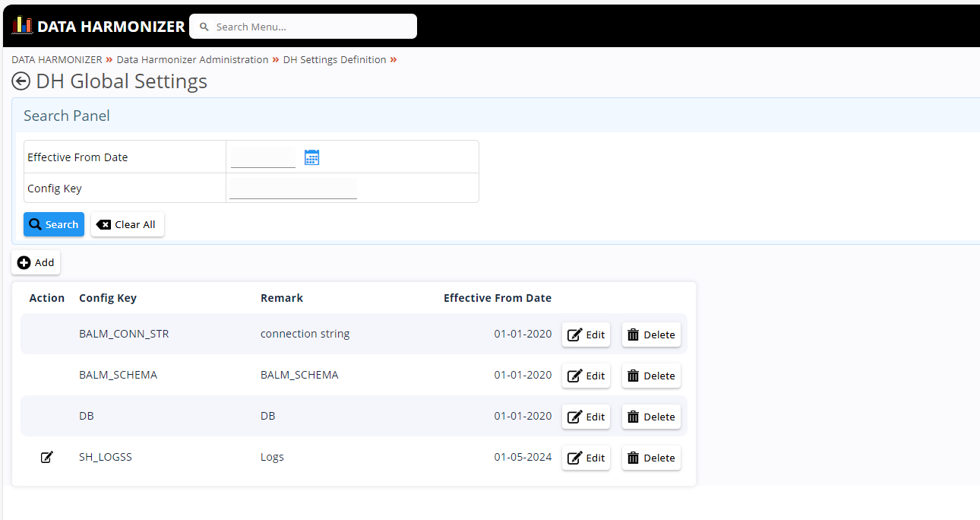The height and width of the screenshot is (520, 980).
Task: Edit the SH_LOGSS row
Action: (x=586, y=458)
